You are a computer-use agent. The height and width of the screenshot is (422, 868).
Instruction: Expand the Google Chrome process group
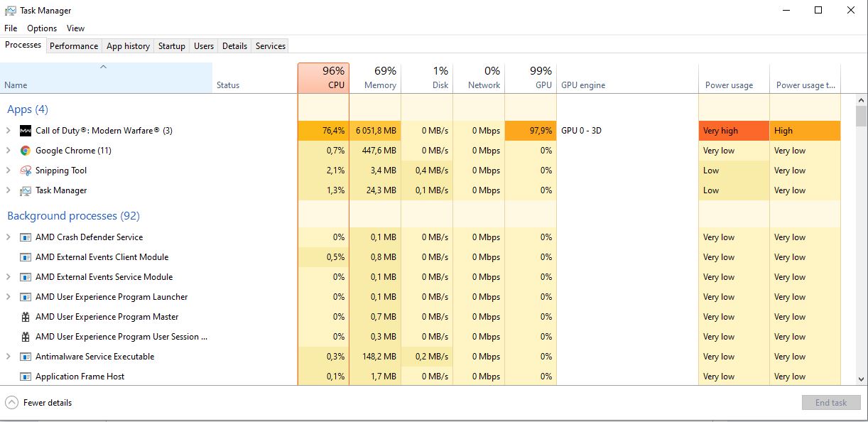9,151
